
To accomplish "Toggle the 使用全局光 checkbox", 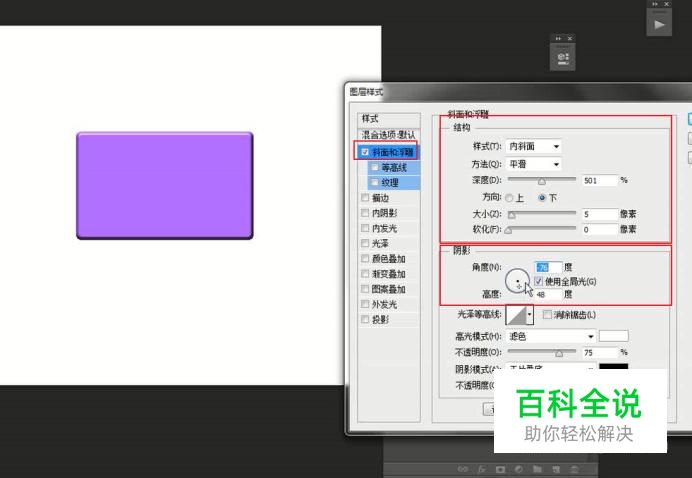I will pos(538,281).
